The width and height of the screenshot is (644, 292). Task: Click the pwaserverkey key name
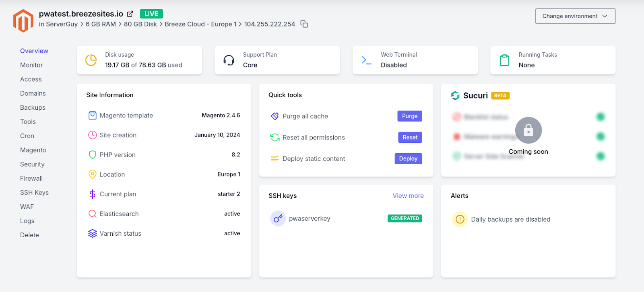310,219
